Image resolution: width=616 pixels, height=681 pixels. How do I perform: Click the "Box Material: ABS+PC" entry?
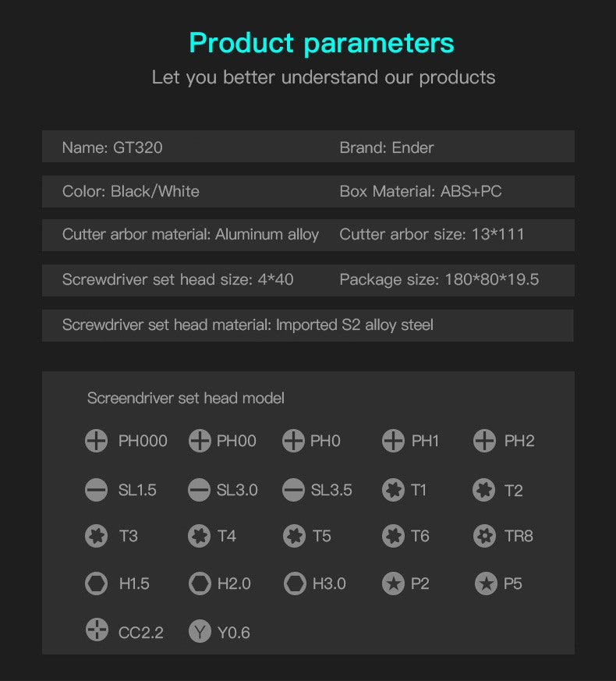[x=420, y=191]
